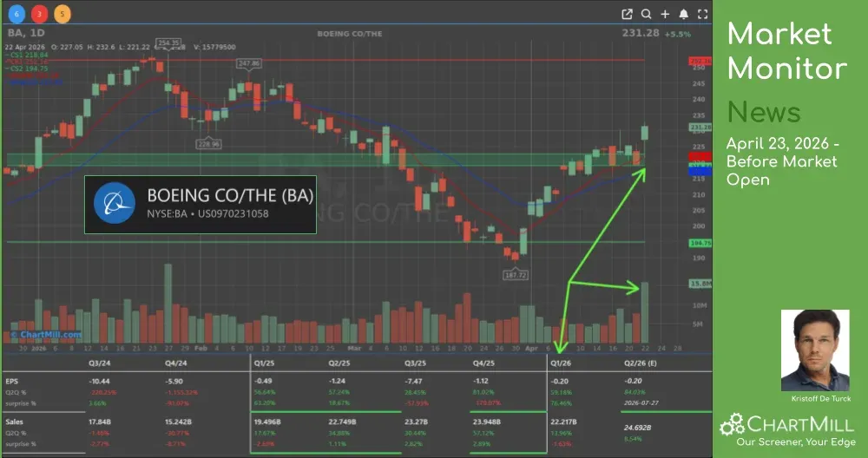
Task: Click the Mar label on date axis
Action: point(354,349)
